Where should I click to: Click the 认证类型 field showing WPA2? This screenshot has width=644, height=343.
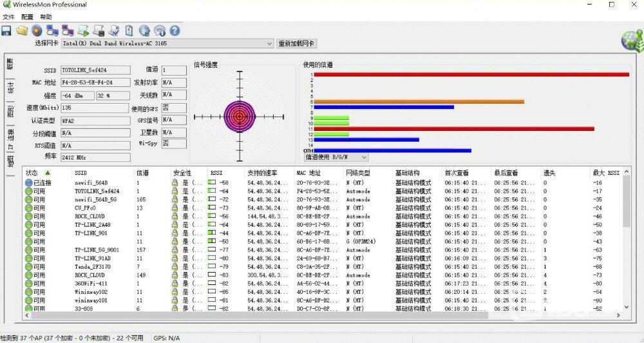[95, 121]
